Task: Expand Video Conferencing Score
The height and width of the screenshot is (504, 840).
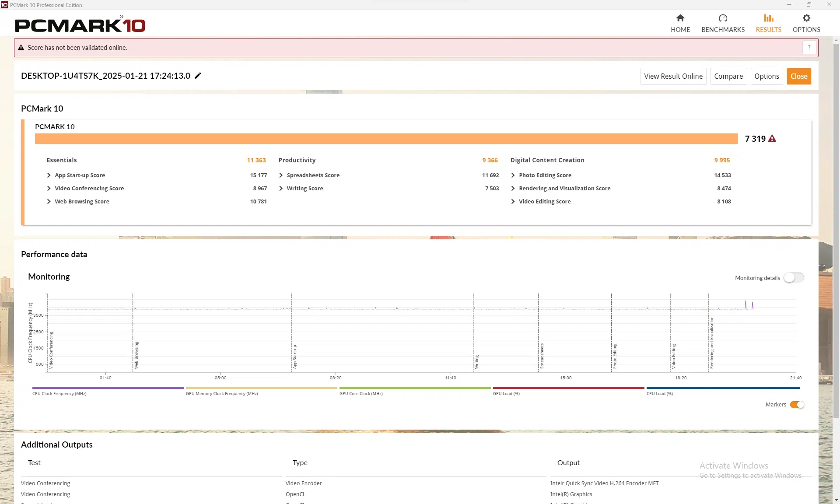Action: (49, 188)
